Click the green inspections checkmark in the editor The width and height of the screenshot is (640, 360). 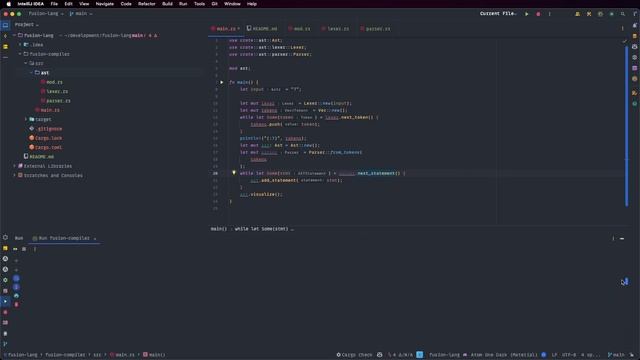[624, 41]
